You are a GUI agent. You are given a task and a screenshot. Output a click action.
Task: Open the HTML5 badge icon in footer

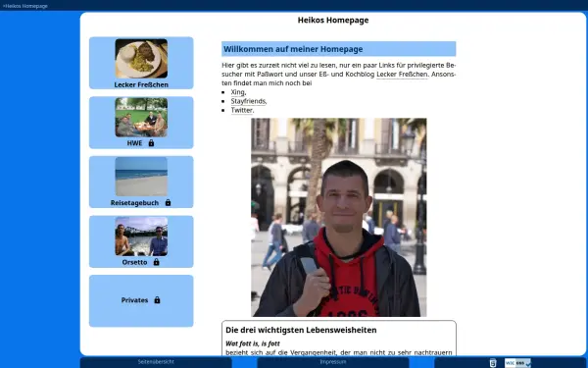click(x=493, y=363)
